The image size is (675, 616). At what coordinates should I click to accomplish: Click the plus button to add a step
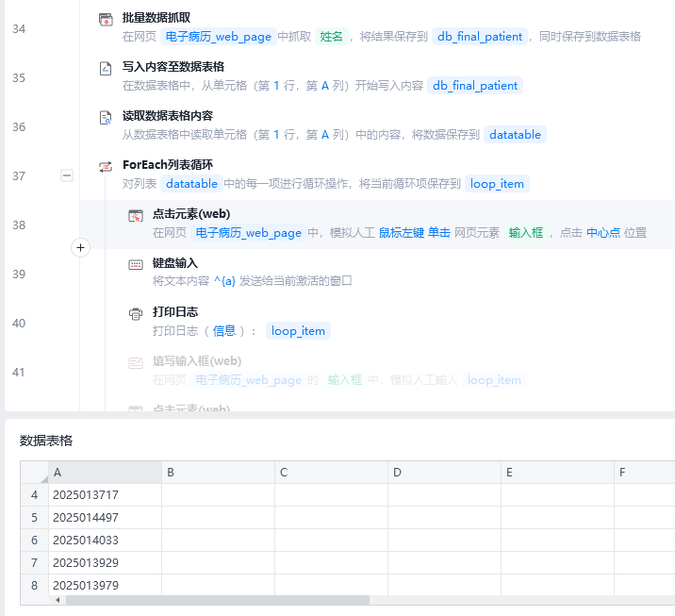[x=80, y=248]
